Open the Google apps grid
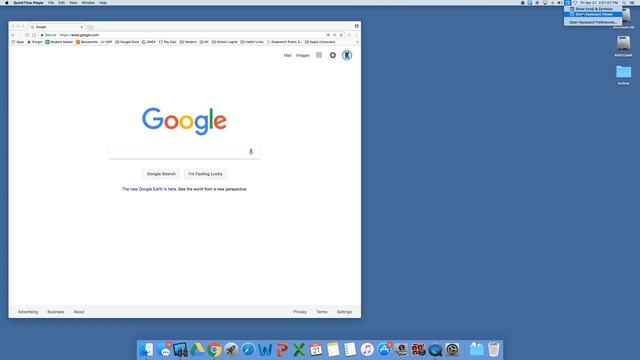 319,55
